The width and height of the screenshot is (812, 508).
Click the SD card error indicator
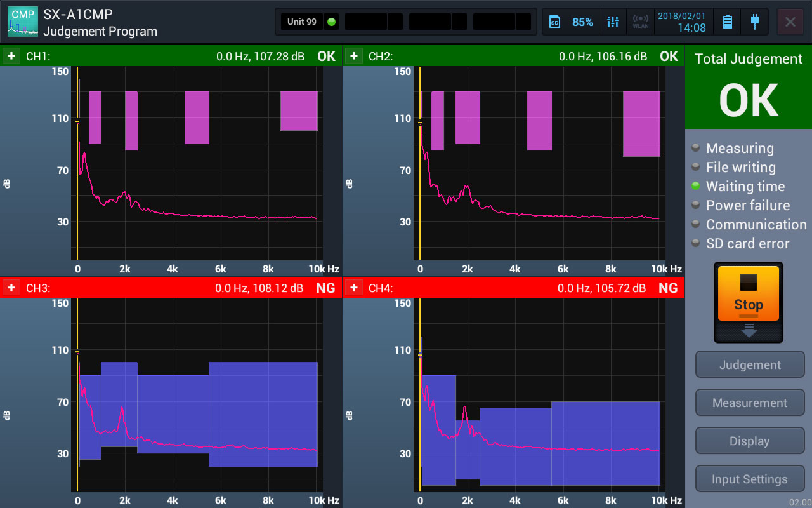point(696,244)
